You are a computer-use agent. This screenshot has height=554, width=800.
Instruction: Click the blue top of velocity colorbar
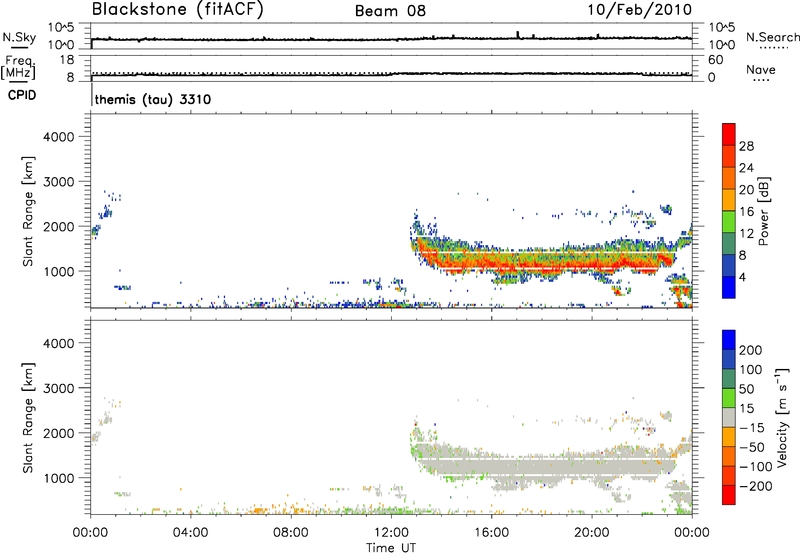click(729, 340)
